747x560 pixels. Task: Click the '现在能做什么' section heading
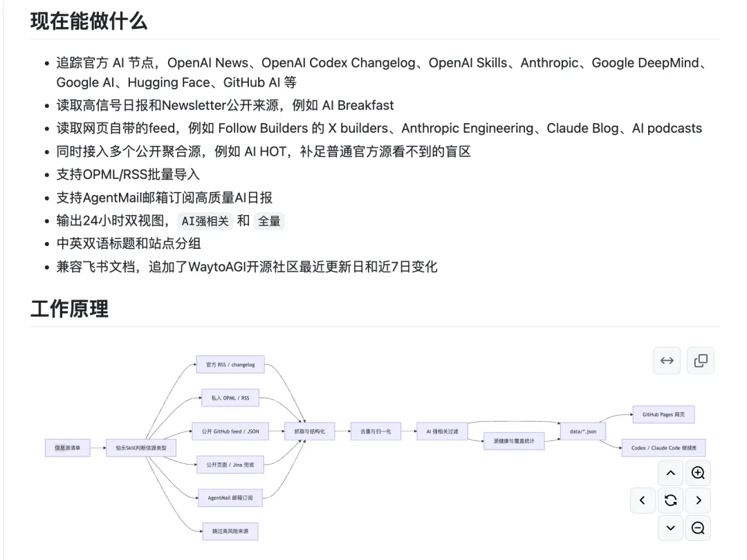pyautogui.click(x=89, y=21)
